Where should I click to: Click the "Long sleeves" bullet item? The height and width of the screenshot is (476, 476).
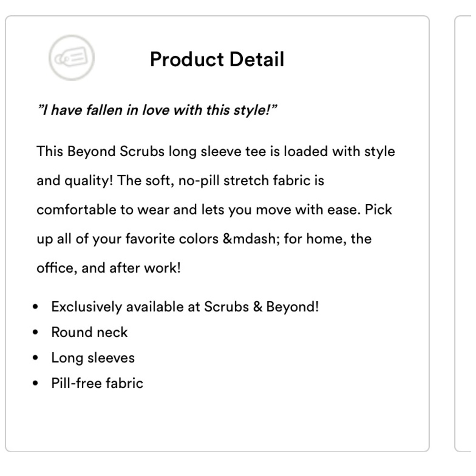click(x=93, y=358)
